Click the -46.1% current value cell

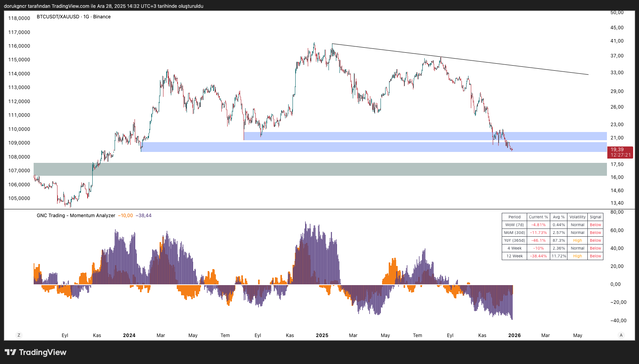click(538, 241)
